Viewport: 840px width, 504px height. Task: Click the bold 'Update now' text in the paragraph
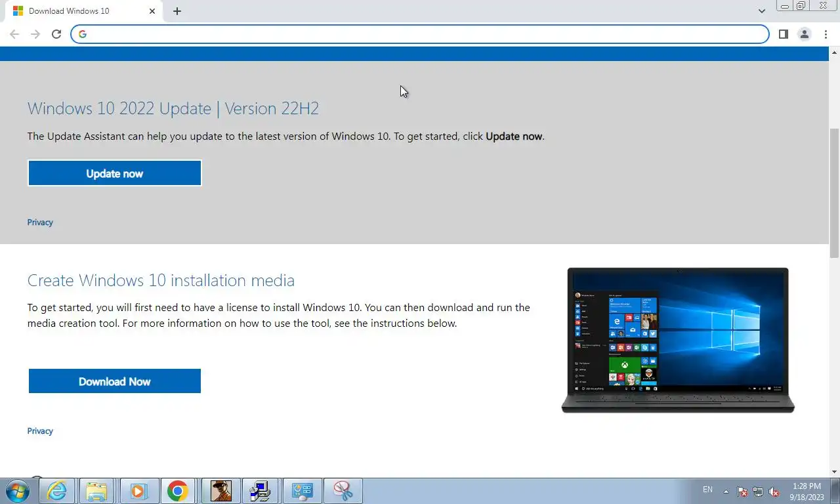[x=514, y=136]
